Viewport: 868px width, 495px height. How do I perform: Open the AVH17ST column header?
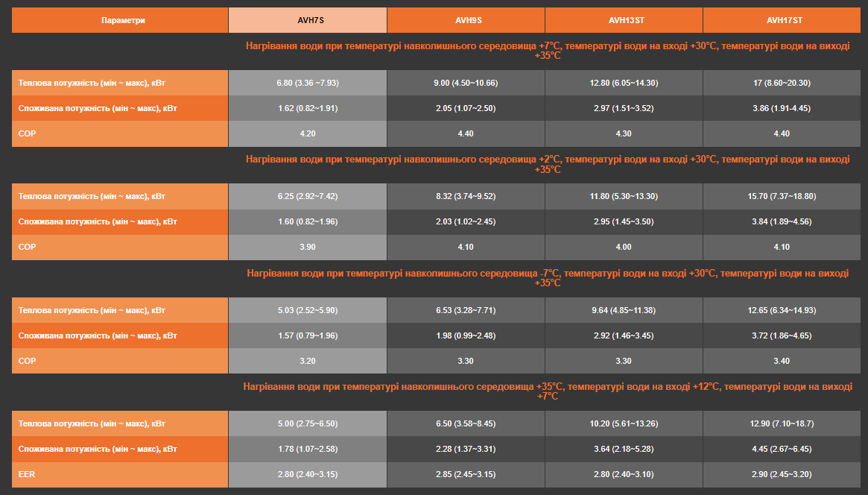[x=782, y=20]
